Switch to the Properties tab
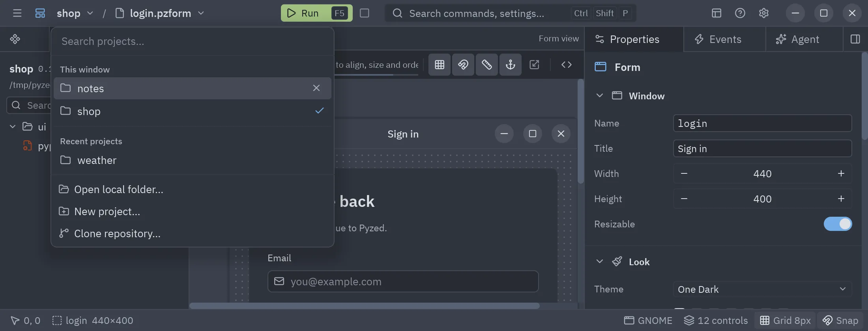 coord(634,39)
